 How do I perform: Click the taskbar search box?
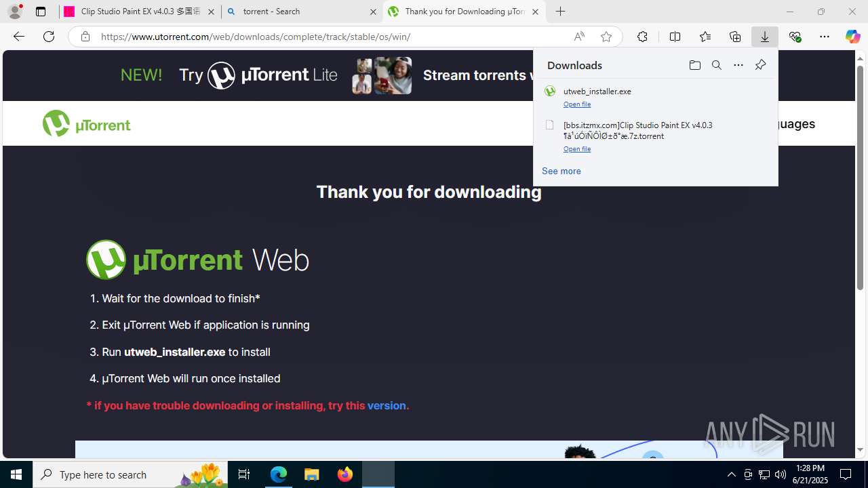pos(129,474)
